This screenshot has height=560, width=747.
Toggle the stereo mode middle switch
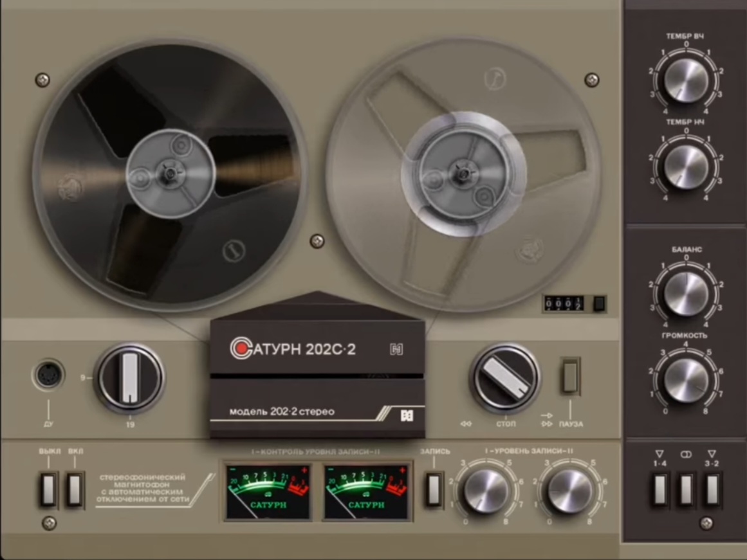686,490
